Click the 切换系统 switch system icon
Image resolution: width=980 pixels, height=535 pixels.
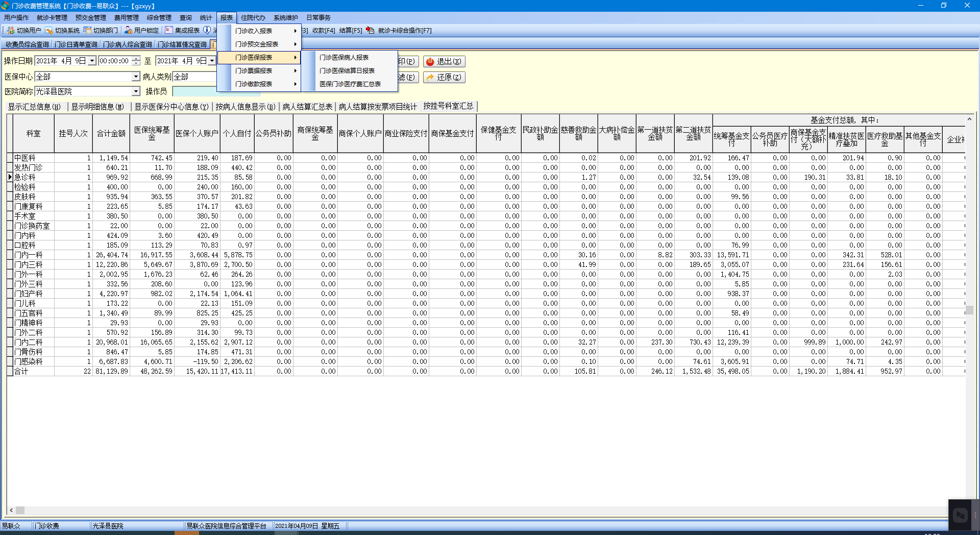point(49,31)
